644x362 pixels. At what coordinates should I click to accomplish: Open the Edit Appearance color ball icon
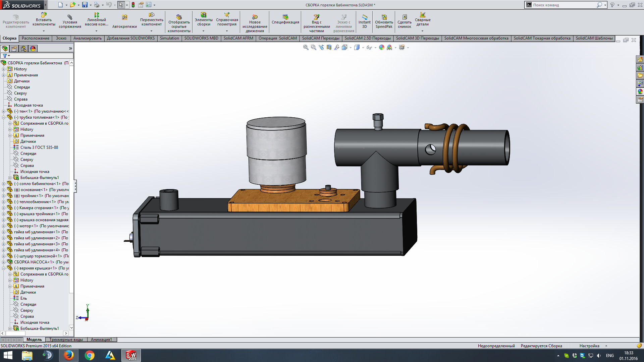381,47
